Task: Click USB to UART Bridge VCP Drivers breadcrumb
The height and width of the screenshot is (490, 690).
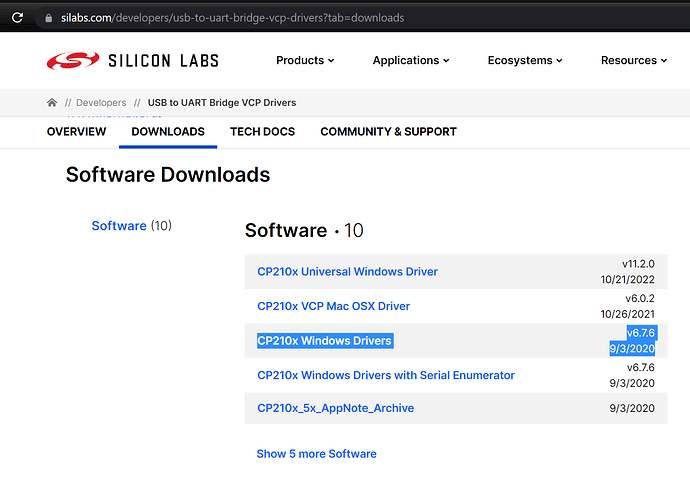Action: pos(222,102)
